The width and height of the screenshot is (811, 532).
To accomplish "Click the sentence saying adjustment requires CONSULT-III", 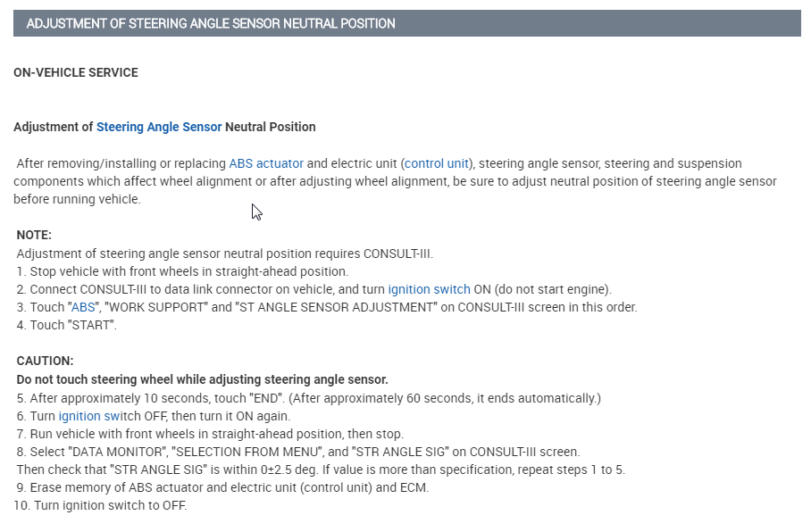I will (x=224, y=254).
